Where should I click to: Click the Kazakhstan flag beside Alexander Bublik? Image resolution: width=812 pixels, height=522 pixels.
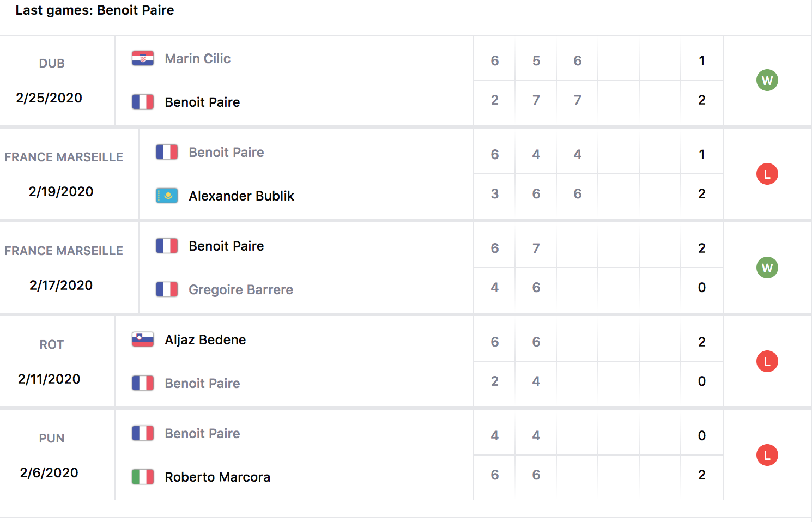167,196
